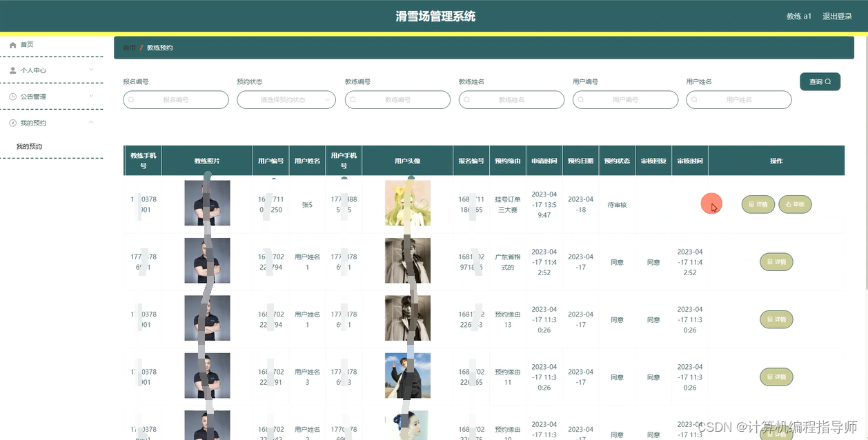Click the 首页 breadcrumb link
Screen dimensions: 868x440
(130, 48)
